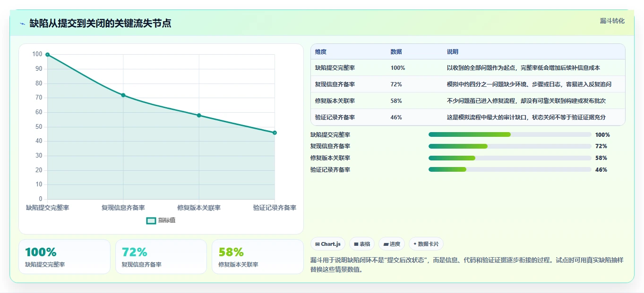Click the chart data point at value 72
The width and height of the screenshot is (644, 293).
coord(123,95)
